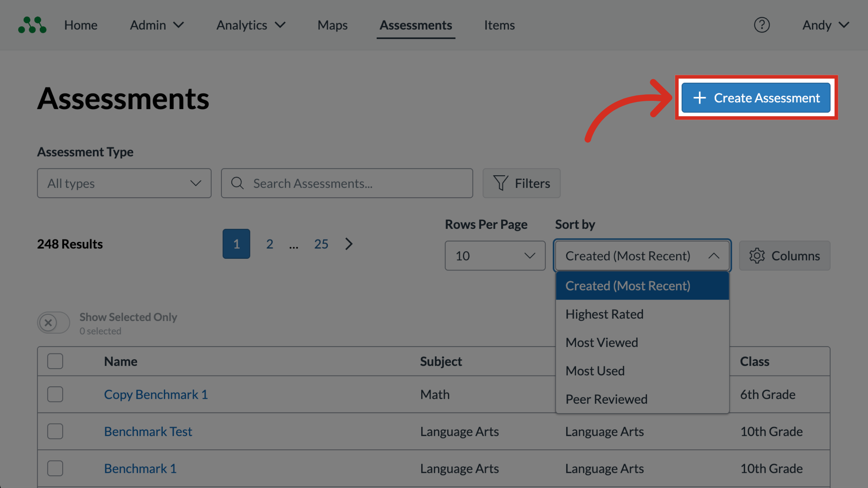Check the Copy Benchmark 1 row checkbox
Screen dimensions: 868x488
(x=55, y=394)
